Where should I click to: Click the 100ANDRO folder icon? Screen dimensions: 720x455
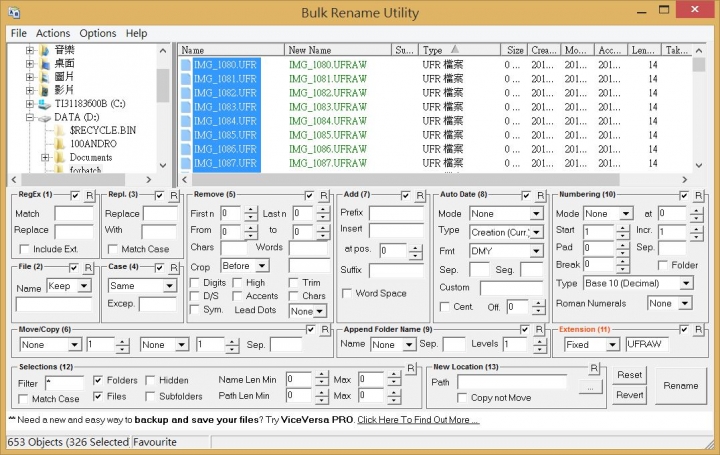pyautogui.click(x=59, y=144)
